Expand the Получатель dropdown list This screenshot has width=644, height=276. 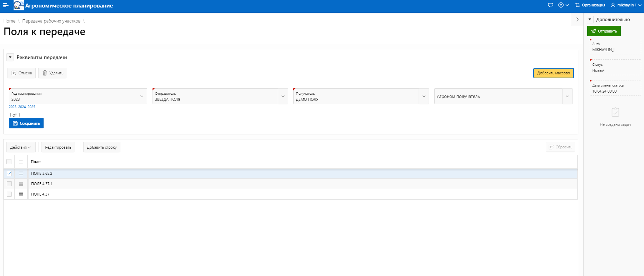(x=424, y=96)
